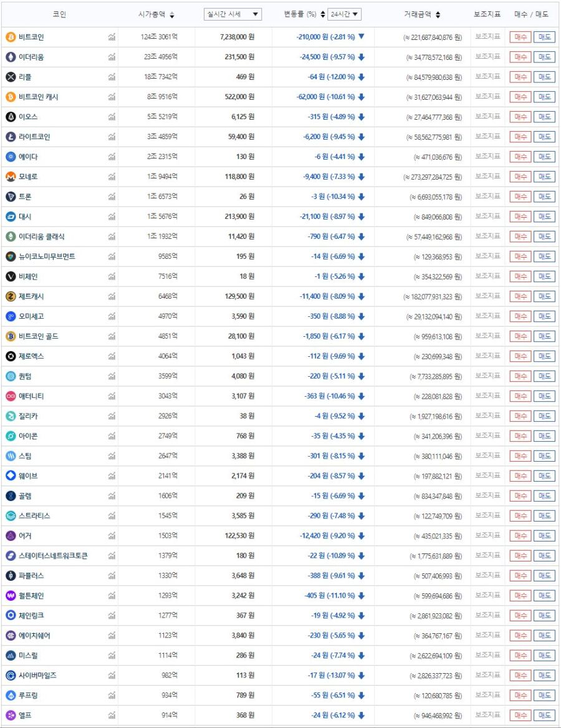This screenshot has height=728, width=561.
Task: Click the Monero coin logo
Action: (11, 177)
